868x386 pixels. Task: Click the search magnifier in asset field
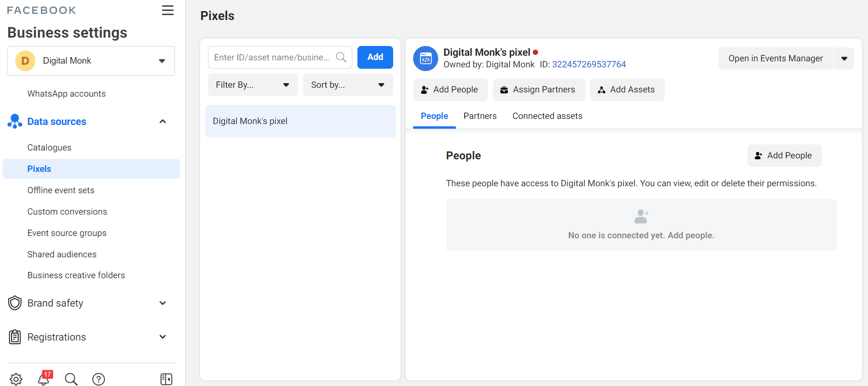(x=341, y=57)
